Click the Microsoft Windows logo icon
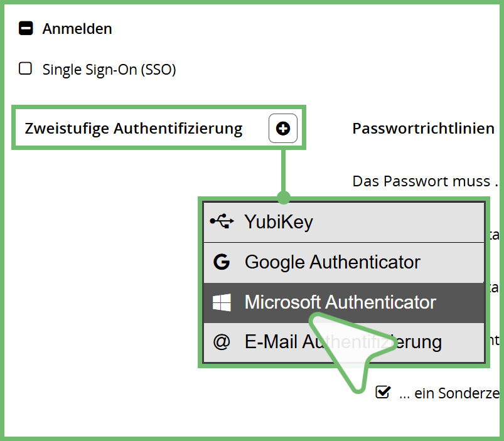Viewport: 504px width, 441px height. pos(222,303)
